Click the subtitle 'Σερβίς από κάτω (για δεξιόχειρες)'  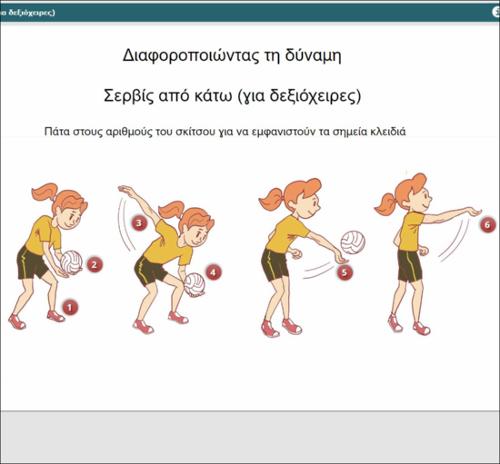pos(232,96)
